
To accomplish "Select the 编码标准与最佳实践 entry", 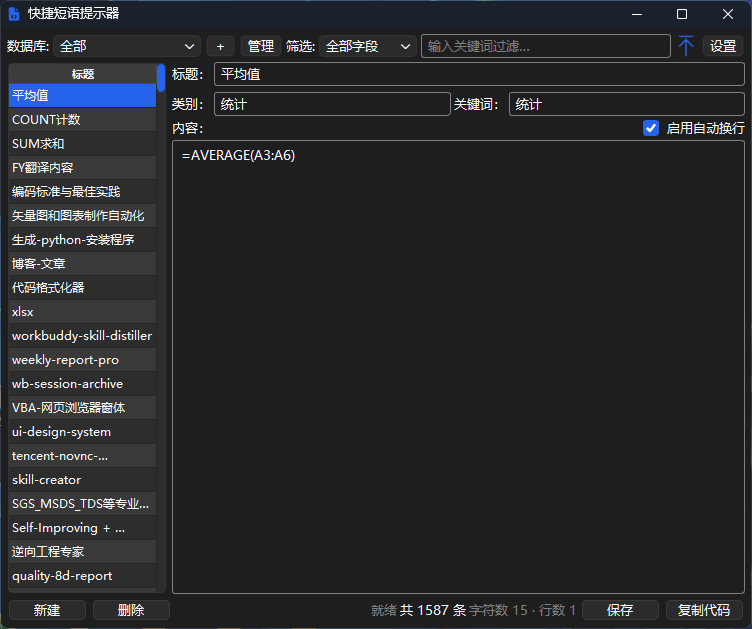I will 82,191.
